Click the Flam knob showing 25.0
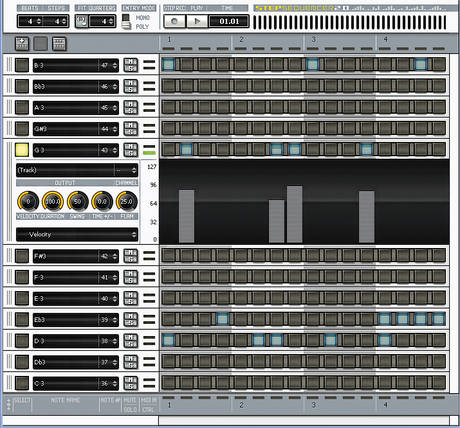 126,201
